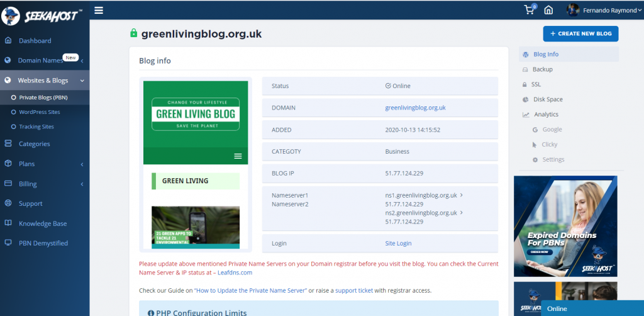Open the Leafdns.com link

click(x=235, y=273)
